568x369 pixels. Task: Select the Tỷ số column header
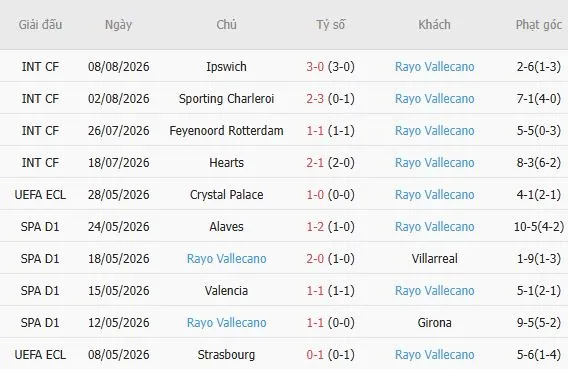pyautogui.click(x=330, y=25)
